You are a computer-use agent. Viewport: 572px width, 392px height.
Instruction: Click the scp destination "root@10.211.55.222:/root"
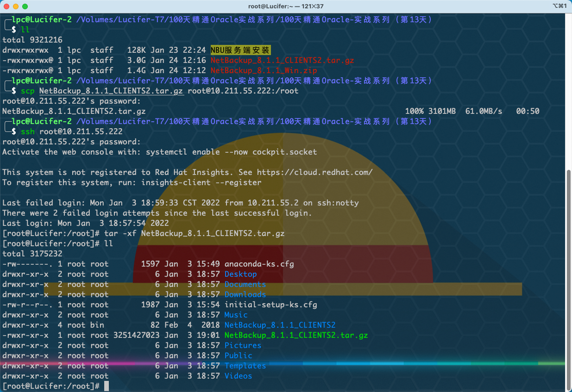(x=243, y=91)
